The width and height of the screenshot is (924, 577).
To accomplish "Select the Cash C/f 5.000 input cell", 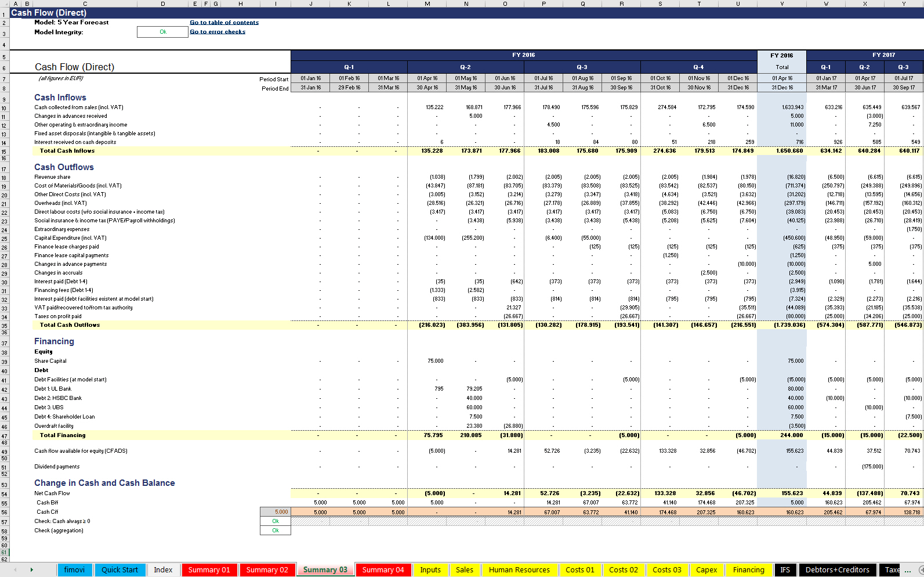I will (276, 512).
